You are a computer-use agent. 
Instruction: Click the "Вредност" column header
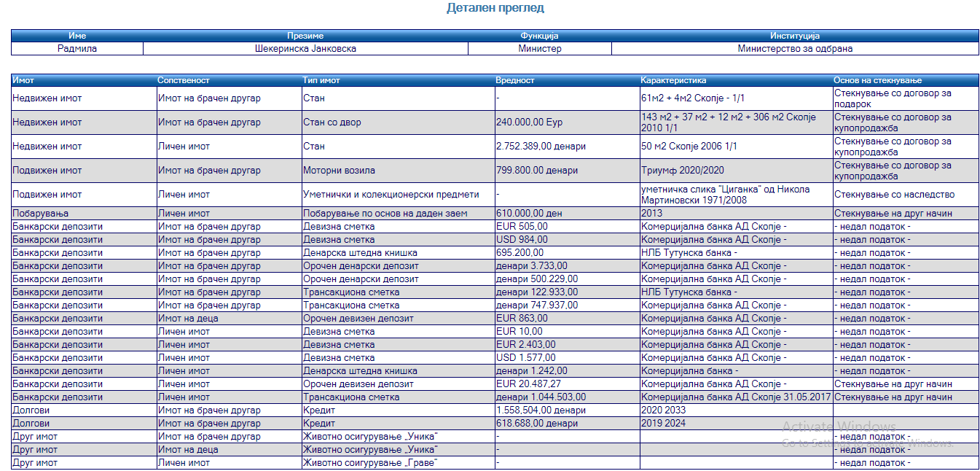(x=568, y=80)
